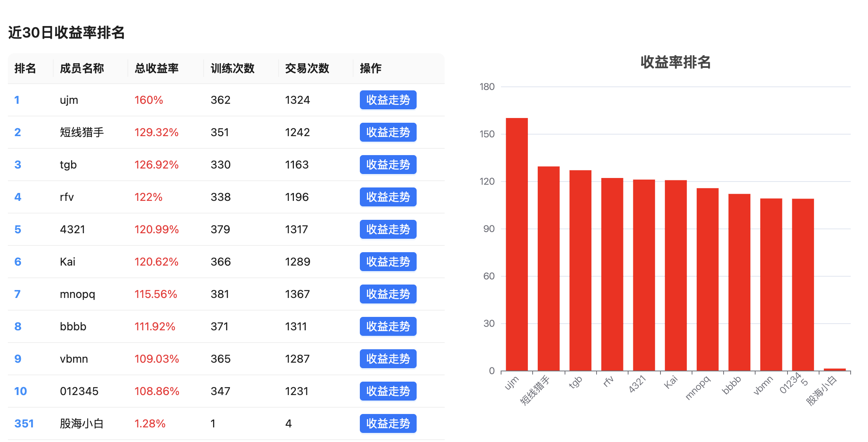The height and width of the screenshot is (442, 868).
Task: Click the 126.92% return value
Action: click(x=156, y=165)
